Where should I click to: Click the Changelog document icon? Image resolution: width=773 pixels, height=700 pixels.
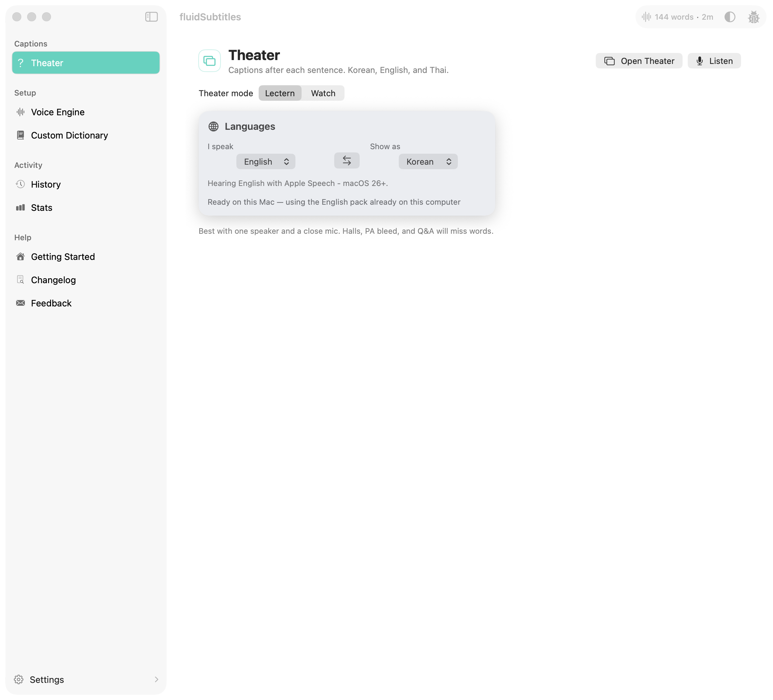click(21, 280)
